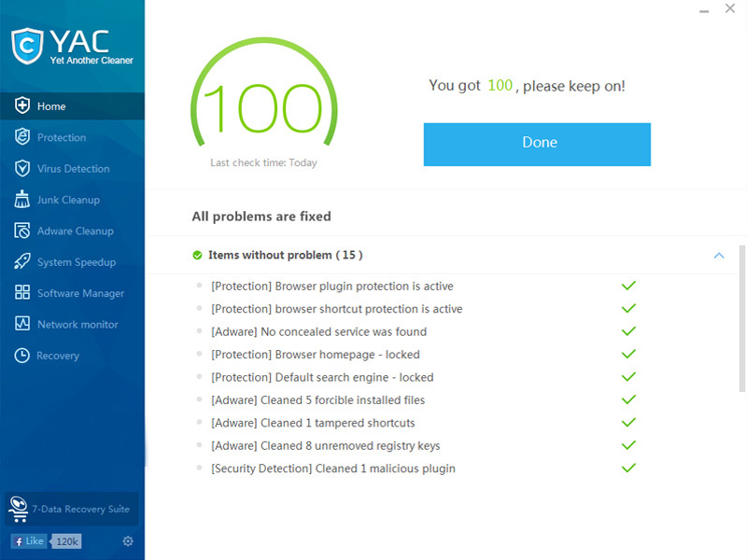747x560 pixels.
Task: Click the Junk Cleanup broom icon
Action: (22, 199)
